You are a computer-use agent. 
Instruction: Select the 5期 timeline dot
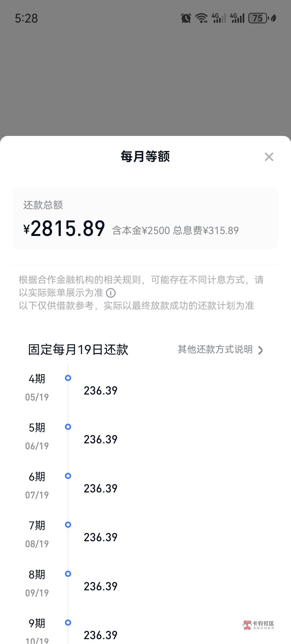pos(68,427)
